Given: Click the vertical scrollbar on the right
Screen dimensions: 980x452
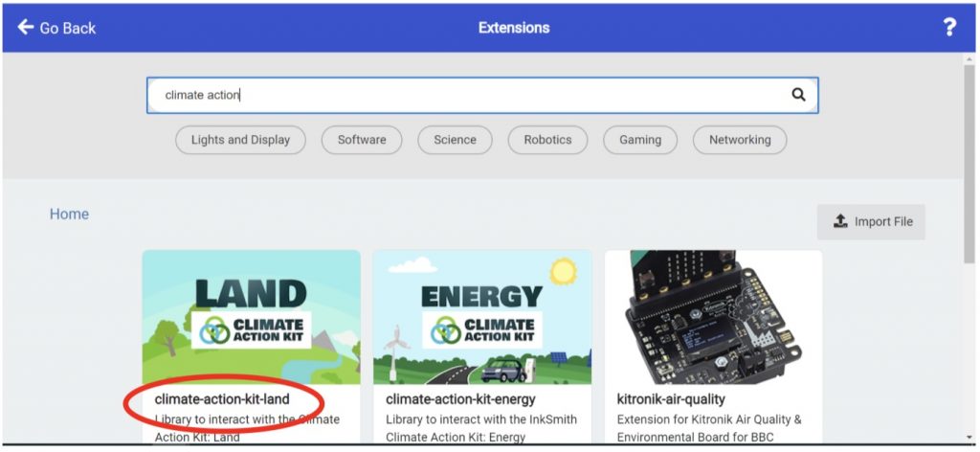Looking at the screenshot, I should point(970,163).
